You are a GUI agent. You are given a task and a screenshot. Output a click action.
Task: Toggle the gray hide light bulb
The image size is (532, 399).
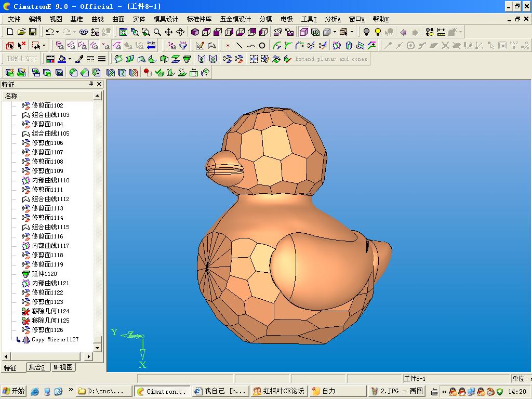(366, 32)
